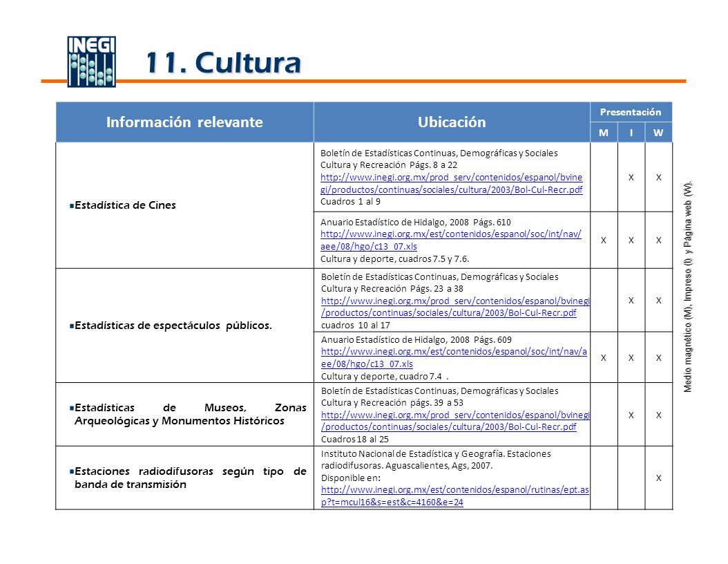Click the I column X in cuadros 10 al 17 row
Image resolution: width=728 pixels, height=564 pixels.
coord(631,301)
